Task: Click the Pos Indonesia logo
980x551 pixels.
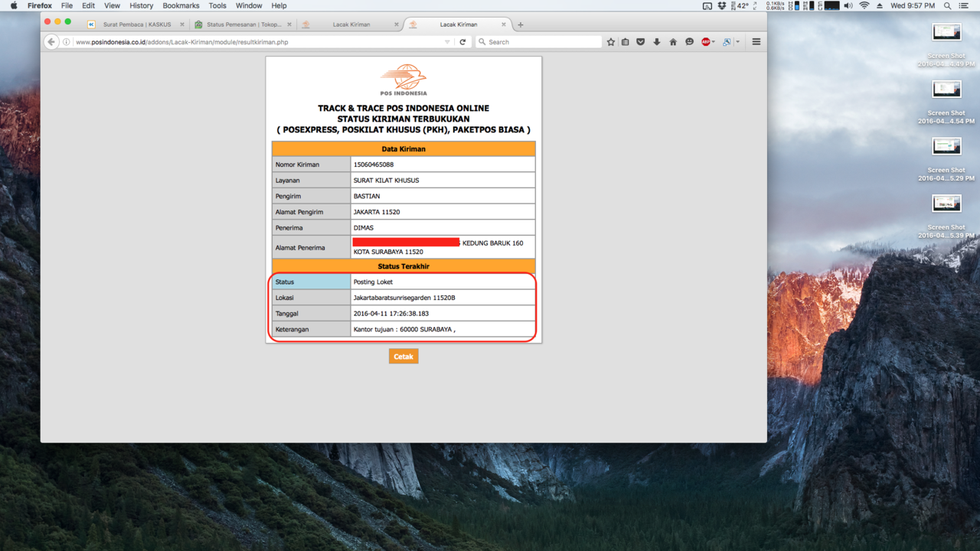Action: coord(403,80)
